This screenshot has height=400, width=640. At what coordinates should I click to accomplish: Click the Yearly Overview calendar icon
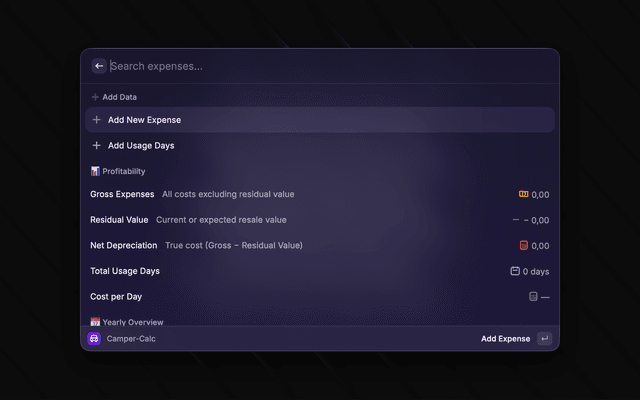point(95,322)
